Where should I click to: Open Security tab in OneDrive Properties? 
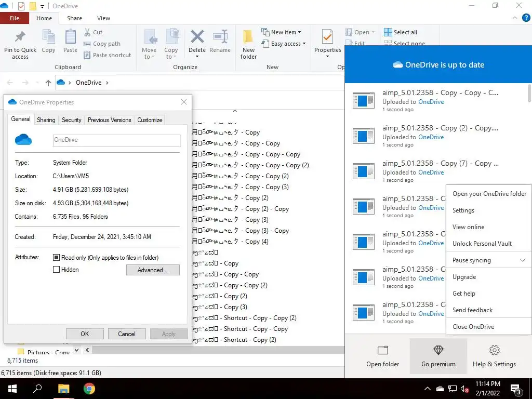[x=71, y=120]
